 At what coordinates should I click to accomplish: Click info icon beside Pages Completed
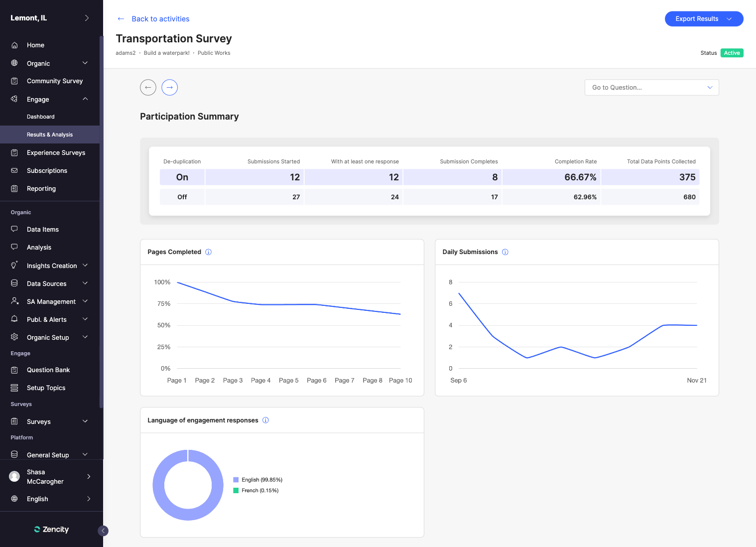coord(209,252)
